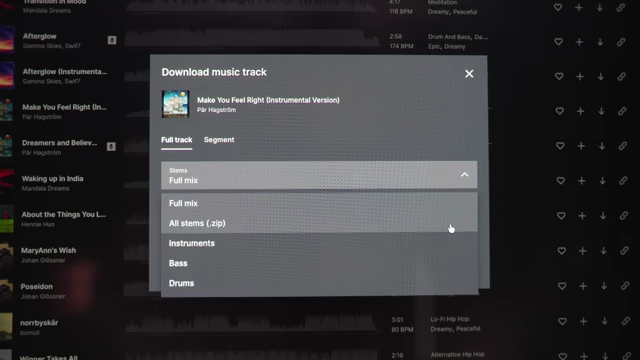Download Afterglow (Instrumental) track
Viewport: 640px width, 360px height.
point(600,76)
